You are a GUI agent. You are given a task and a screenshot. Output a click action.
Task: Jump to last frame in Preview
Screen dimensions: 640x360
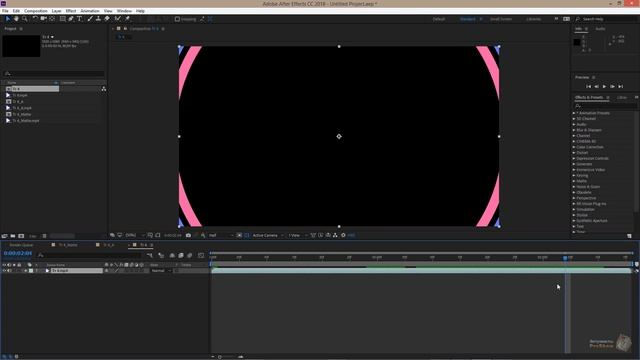(x=620, y=87)
